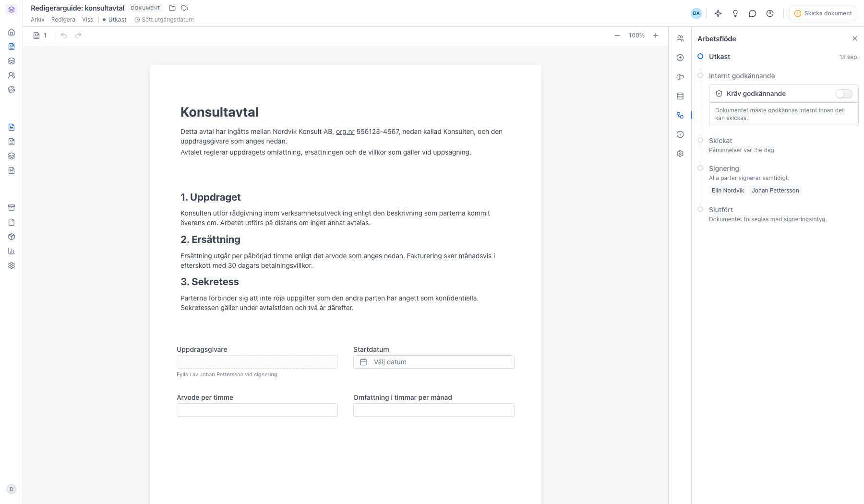Click the Arvode per timme input

(x=257, y=410)
